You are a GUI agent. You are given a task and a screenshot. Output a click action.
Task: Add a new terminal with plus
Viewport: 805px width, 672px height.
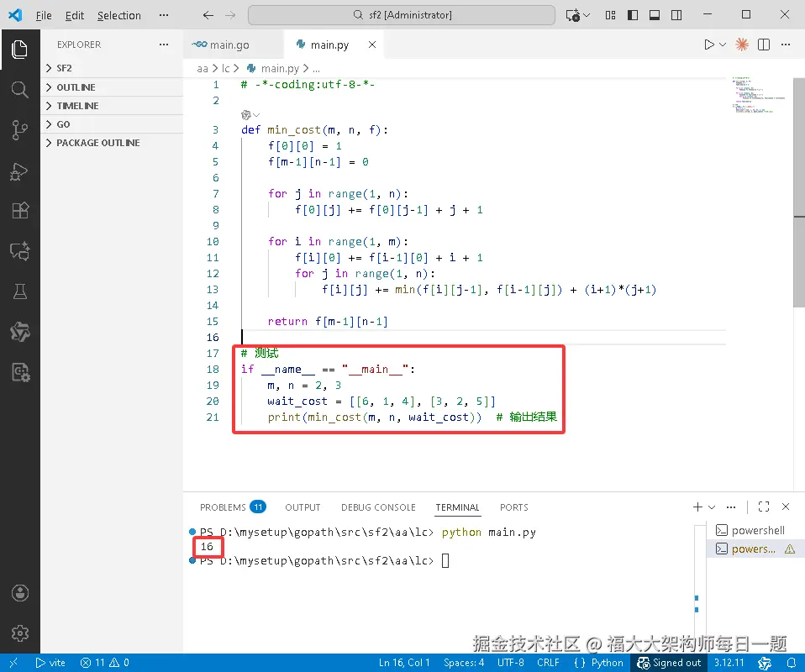point(697,507)
